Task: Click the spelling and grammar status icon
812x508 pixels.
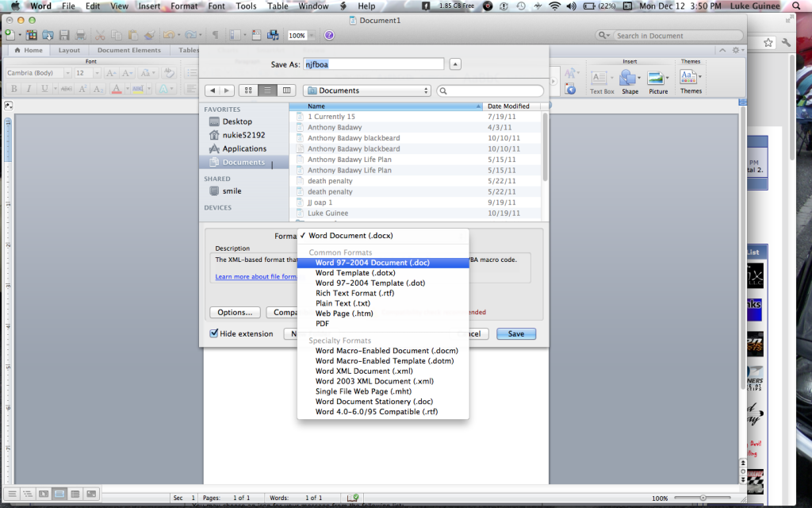Action: click(x=353, y=498)
